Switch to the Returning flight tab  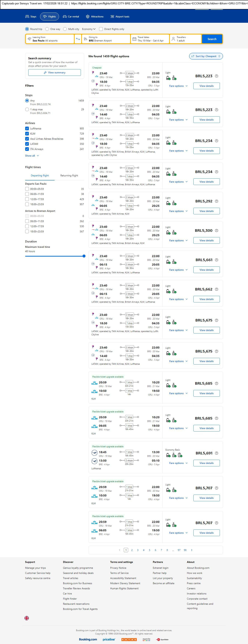(69, 175)
